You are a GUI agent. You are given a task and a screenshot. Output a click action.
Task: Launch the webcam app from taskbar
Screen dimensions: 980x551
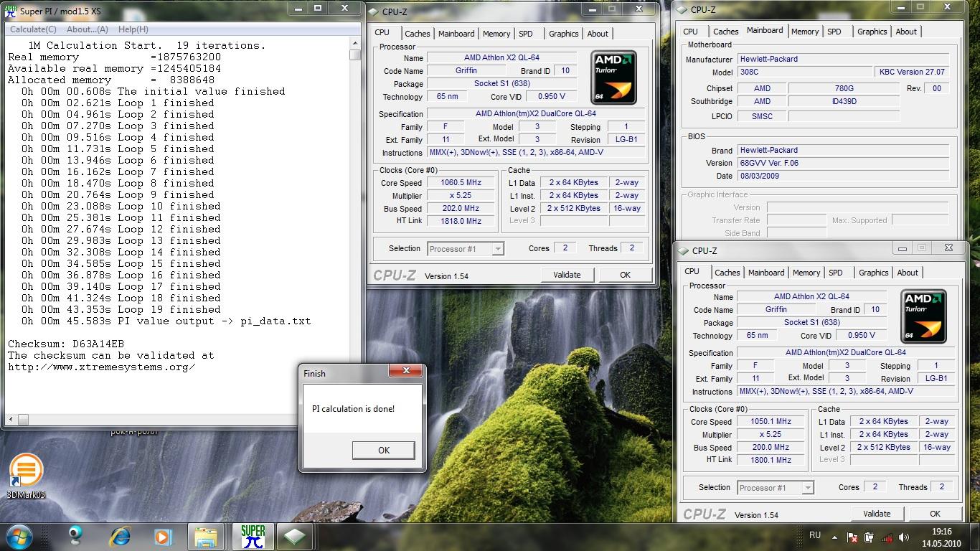[75, 536]
